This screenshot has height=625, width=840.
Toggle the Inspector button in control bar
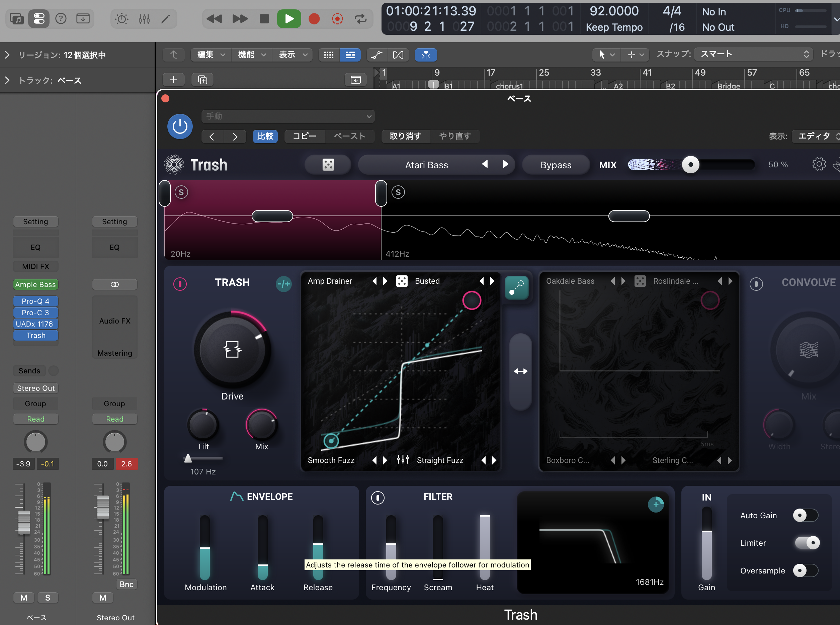(x=38, y=18)
